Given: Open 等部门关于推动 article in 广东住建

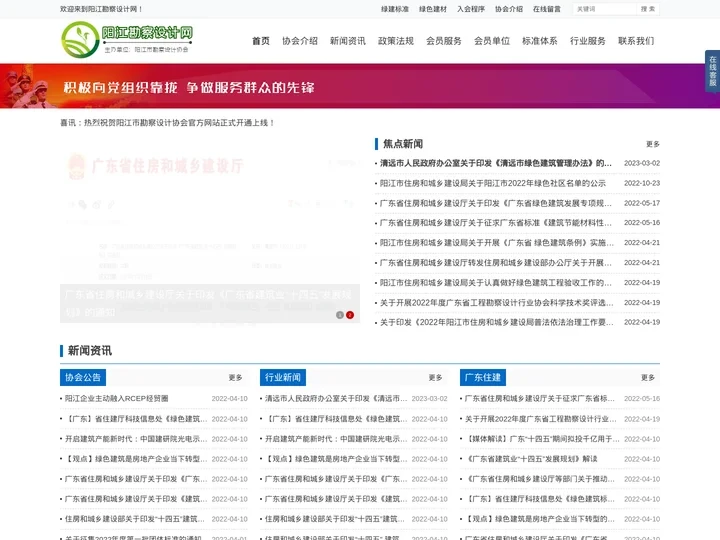Looking at the screenshot, I should (x=540, y=479).
